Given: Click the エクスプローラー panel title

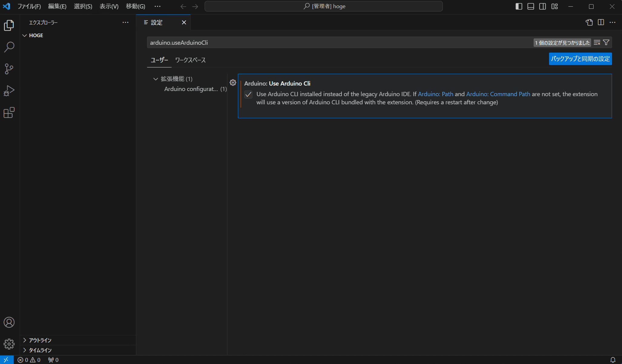Looking at the screenshot, I should point(43,22).
